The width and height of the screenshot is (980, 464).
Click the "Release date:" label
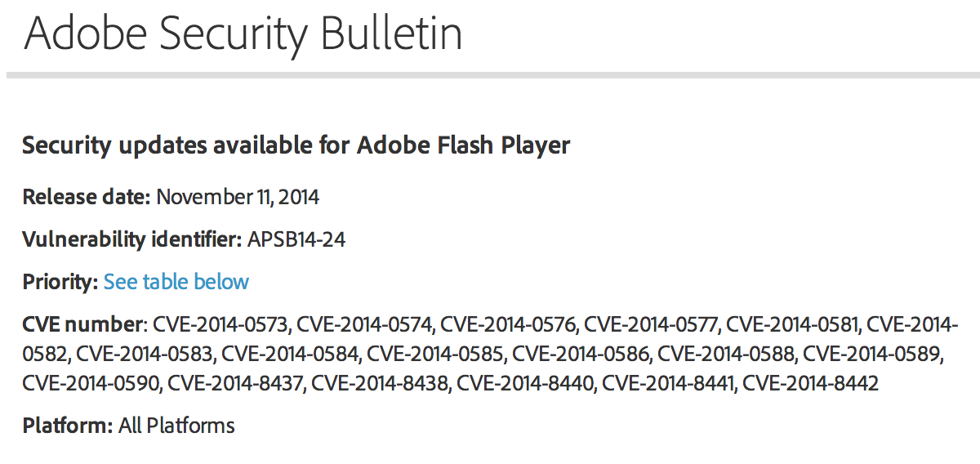click(86, 198)
